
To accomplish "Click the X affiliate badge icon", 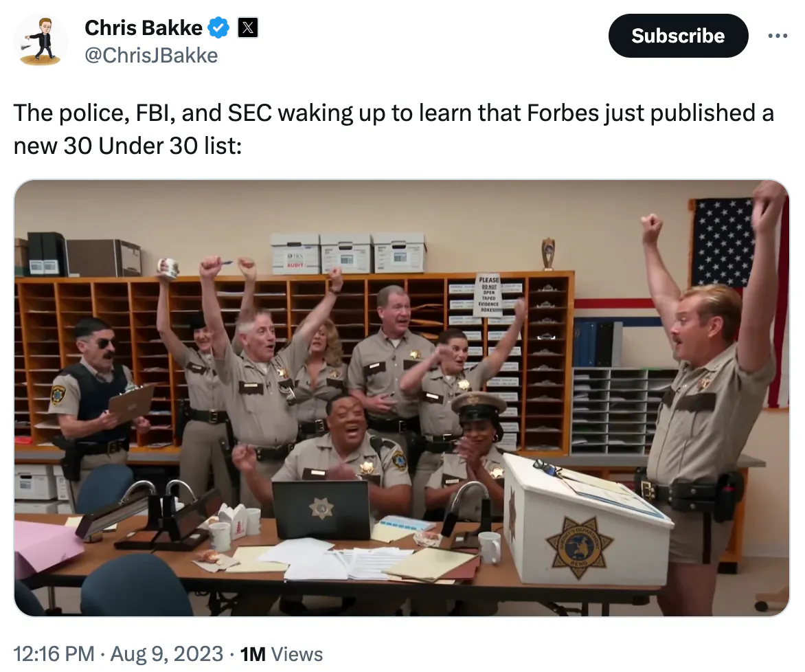I will point(247,27).
